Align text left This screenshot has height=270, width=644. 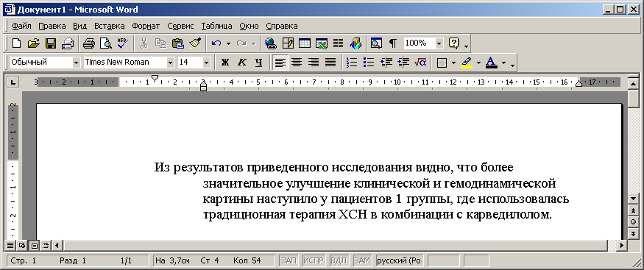[x=280, y=63]
